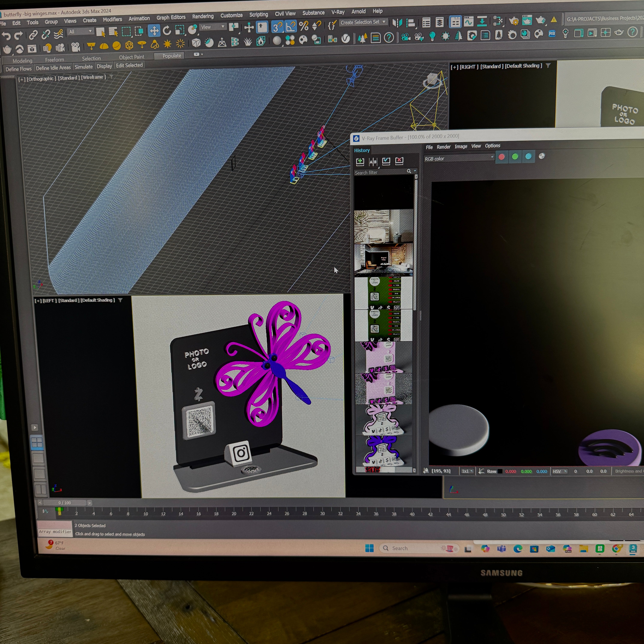Viewport: 644px width, 644px height.
Task: Activate the Select and Rotate tool
Action: 167,30
